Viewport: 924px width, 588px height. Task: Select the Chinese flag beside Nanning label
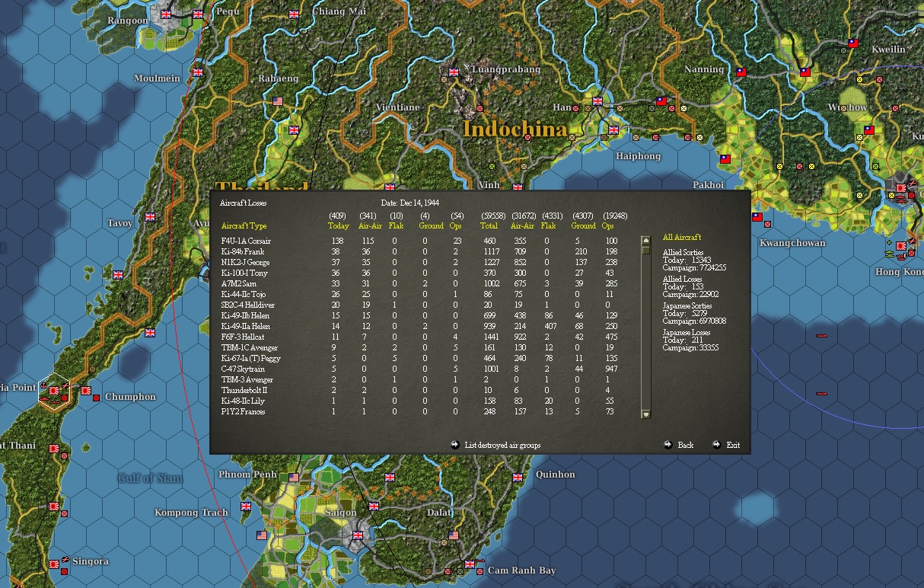(741, 72)
